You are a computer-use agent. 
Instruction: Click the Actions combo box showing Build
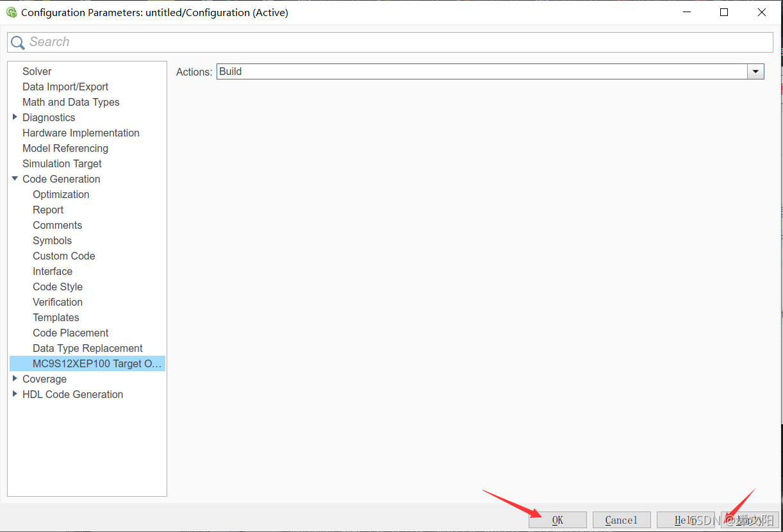(490, 72)
